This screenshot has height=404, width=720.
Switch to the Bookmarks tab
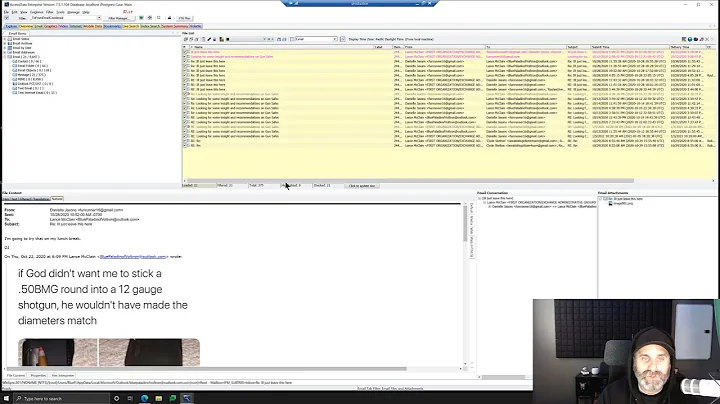pos(112,26)
